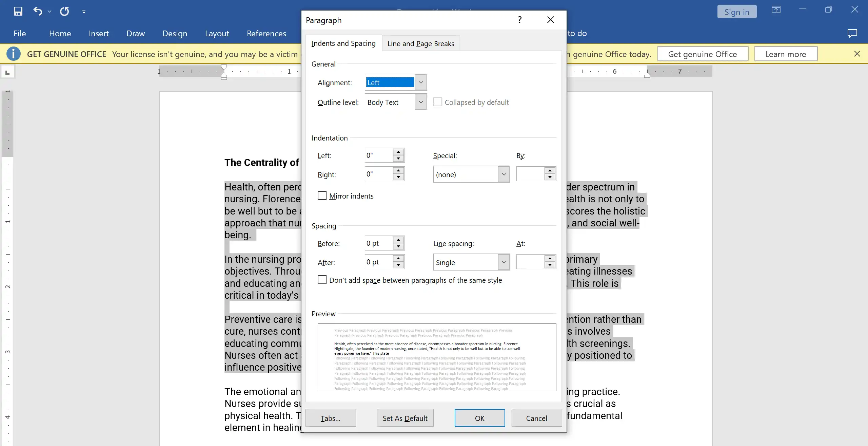Click the References menu in ribbon
The image size is (868, 446).
point(267,33)
